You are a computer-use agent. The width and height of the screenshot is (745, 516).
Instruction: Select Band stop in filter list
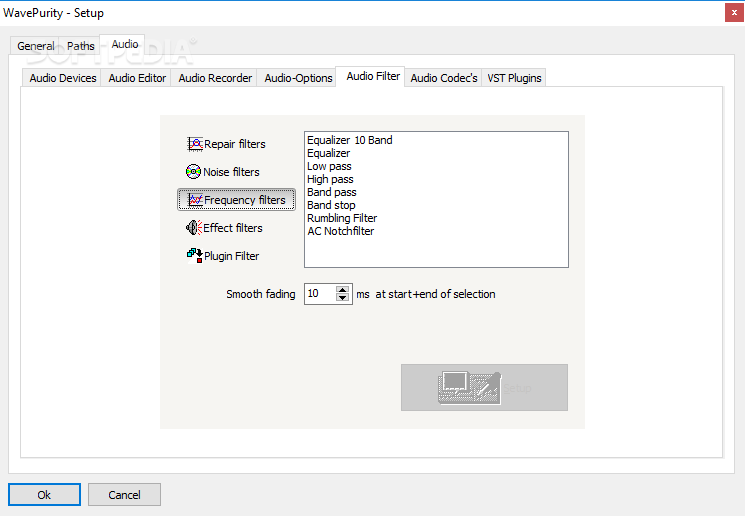pos(331,205)
